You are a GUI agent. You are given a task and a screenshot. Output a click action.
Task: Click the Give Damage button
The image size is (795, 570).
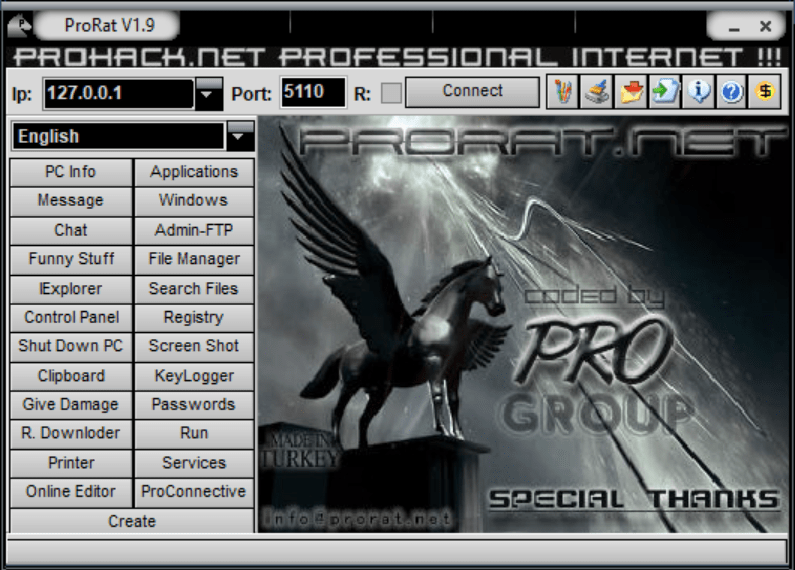click(71, 405)
